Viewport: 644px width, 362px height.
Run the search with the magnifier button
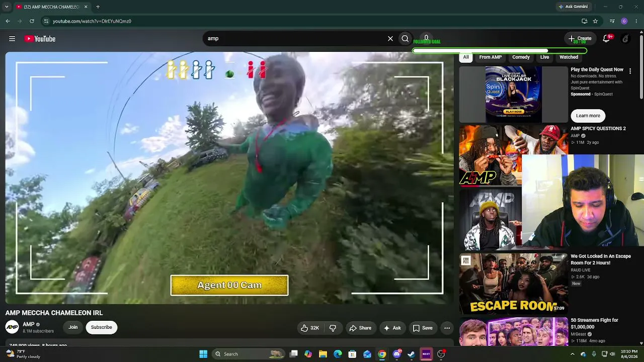coord(405,38)
